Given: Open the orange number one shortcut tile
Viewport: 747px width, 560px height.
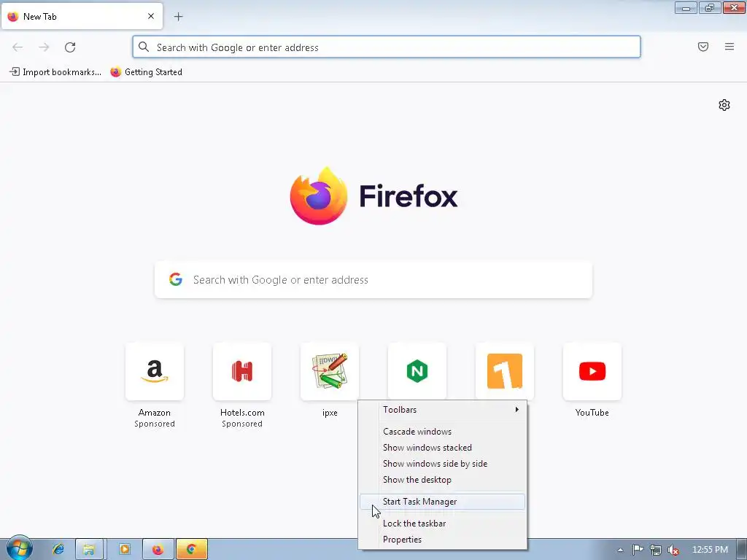Looking at the screenshot, I should point(505,371).
